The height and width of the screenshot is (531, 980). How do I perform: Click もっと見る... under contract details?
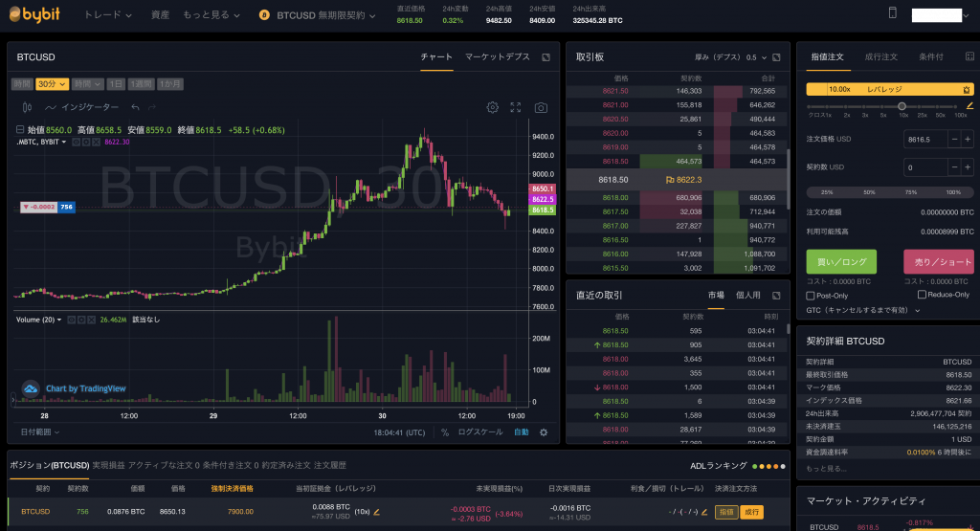tap(826, 469)
